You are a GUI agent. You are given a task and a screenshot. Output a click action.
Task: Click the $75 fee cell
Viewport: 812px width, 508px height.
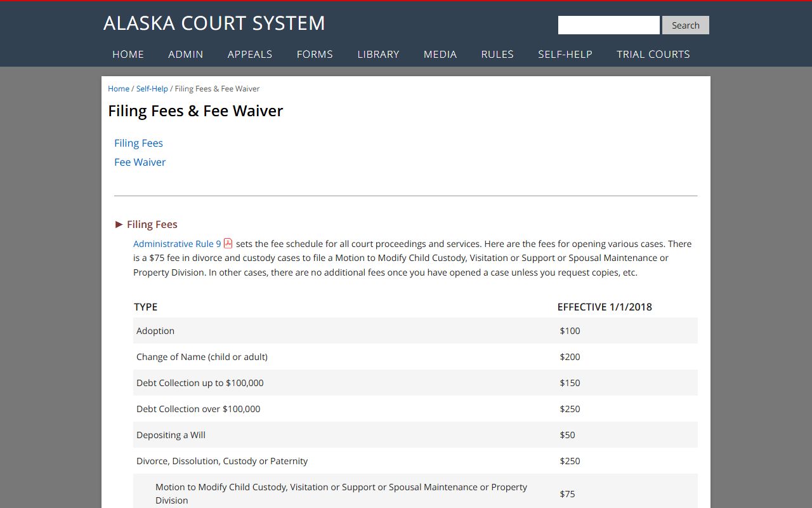(x=568, y=494)
